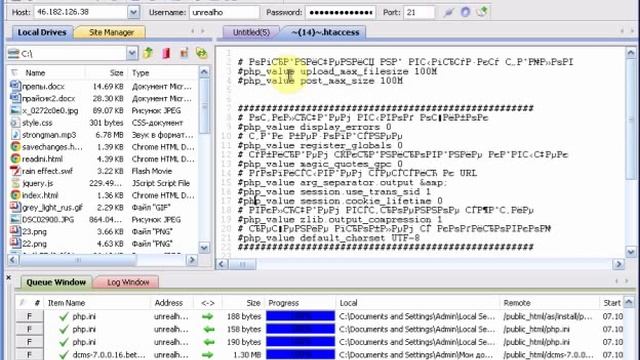Click the Flash icon of rain effect.swf
The width and height of the screenshot is (640, 360).
[x=16, y=171]
